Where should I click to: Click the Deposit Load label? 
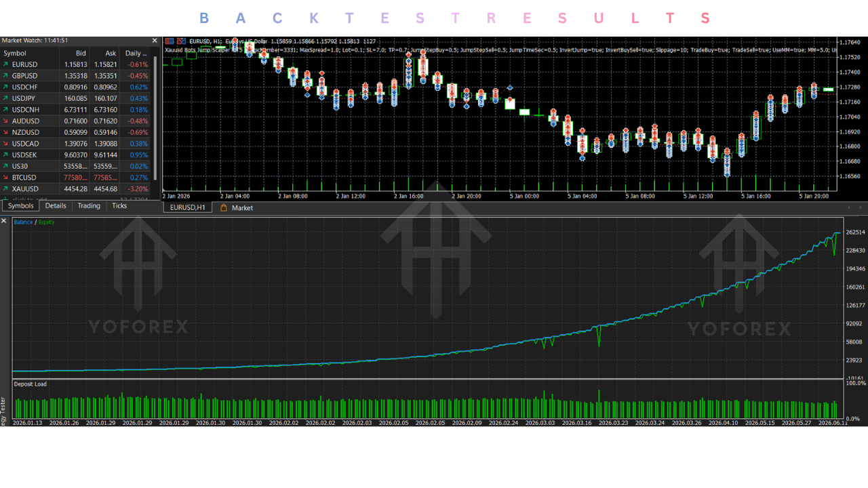tap(31, 384)
